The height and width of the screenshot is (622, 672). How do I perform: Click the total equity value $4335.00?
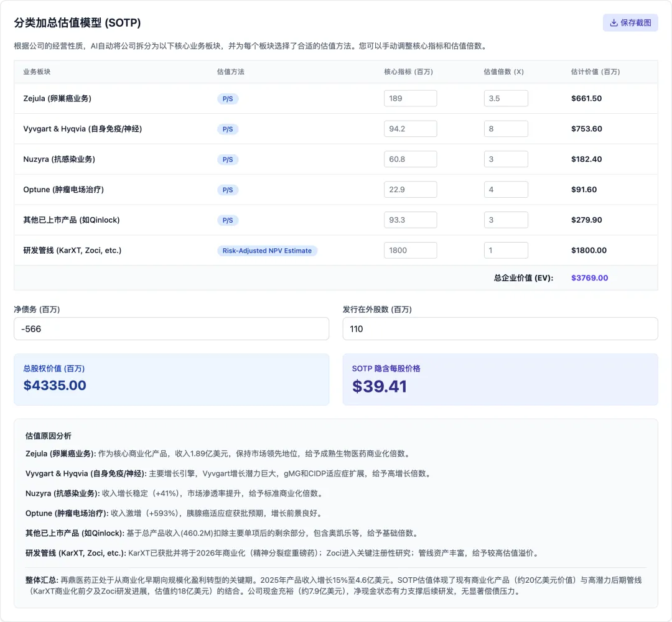click(55, 385)
